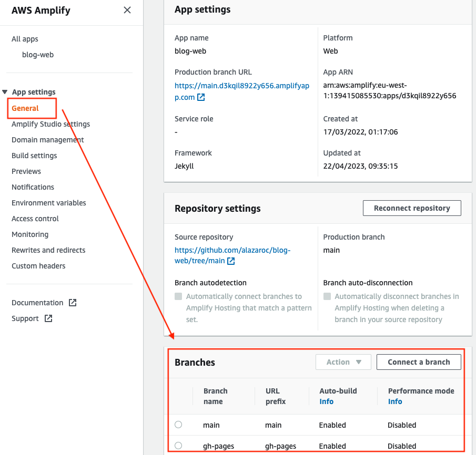Click external link icon beside GitHub repository URL

pos(231,261)
